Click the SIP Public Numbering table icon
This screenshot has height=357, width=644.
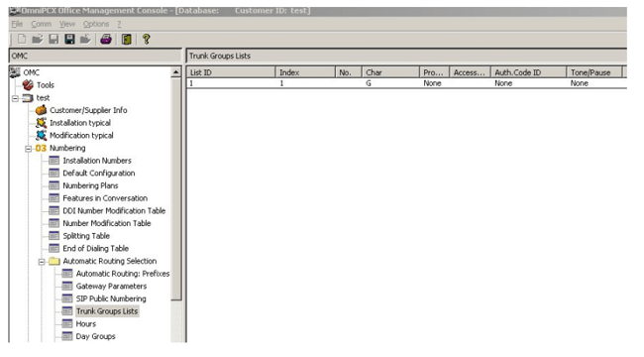coord(67,298)
